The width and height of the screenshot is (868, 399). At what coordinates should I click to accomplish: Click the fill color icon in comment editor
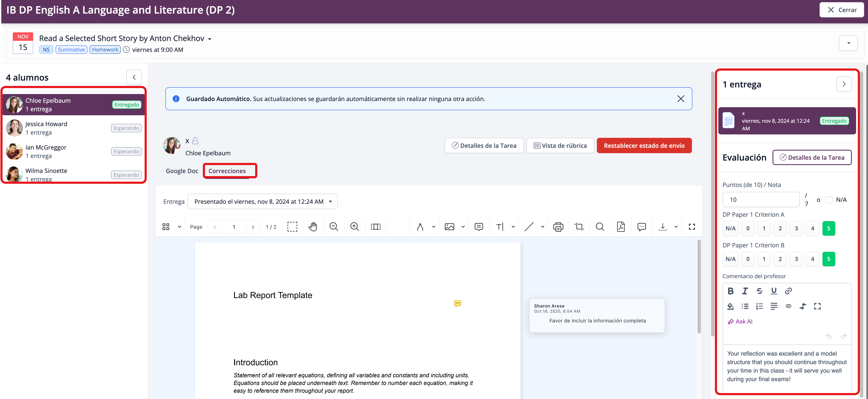[730, 306]
